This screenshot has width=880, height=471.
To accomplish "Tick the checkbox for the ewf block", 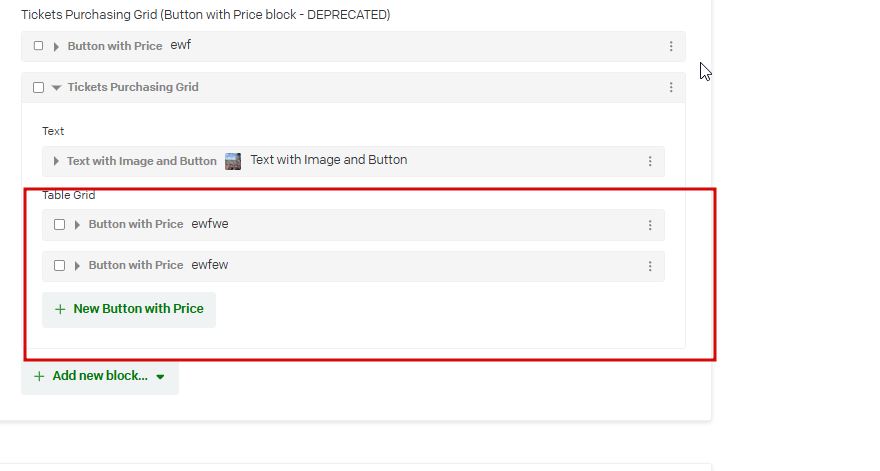I will 38,46.
